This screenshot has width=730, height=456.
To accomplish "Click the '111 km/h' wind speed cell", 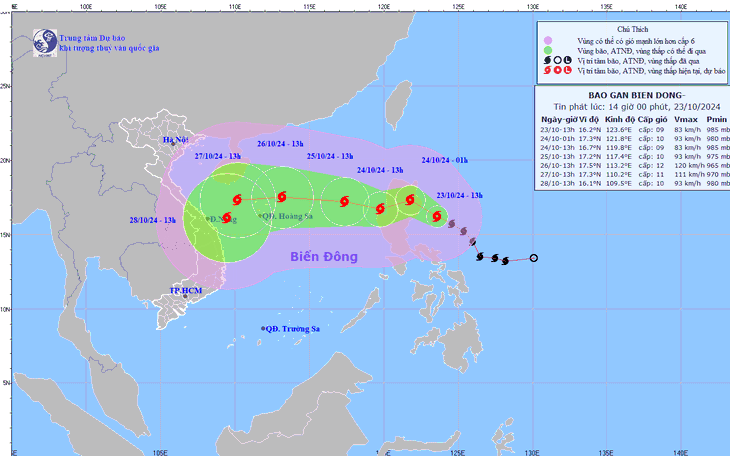I will (x=689, y=174).
